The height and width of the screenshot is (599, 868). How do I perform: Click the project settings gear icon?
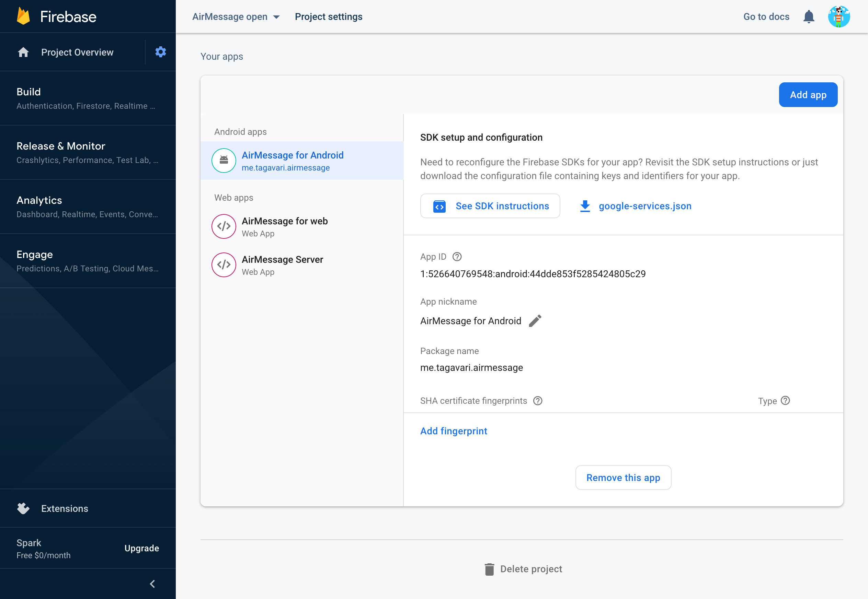(x=160, y=52)
